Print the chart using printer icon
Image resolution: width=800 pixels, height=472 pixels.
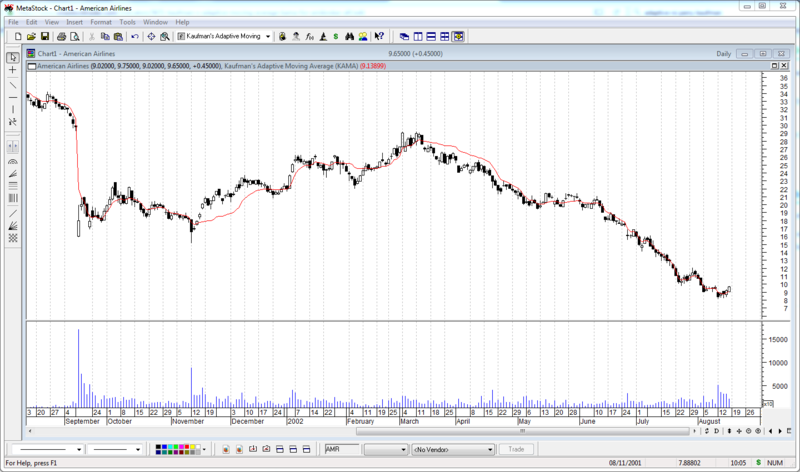click(x=61, y=36)
